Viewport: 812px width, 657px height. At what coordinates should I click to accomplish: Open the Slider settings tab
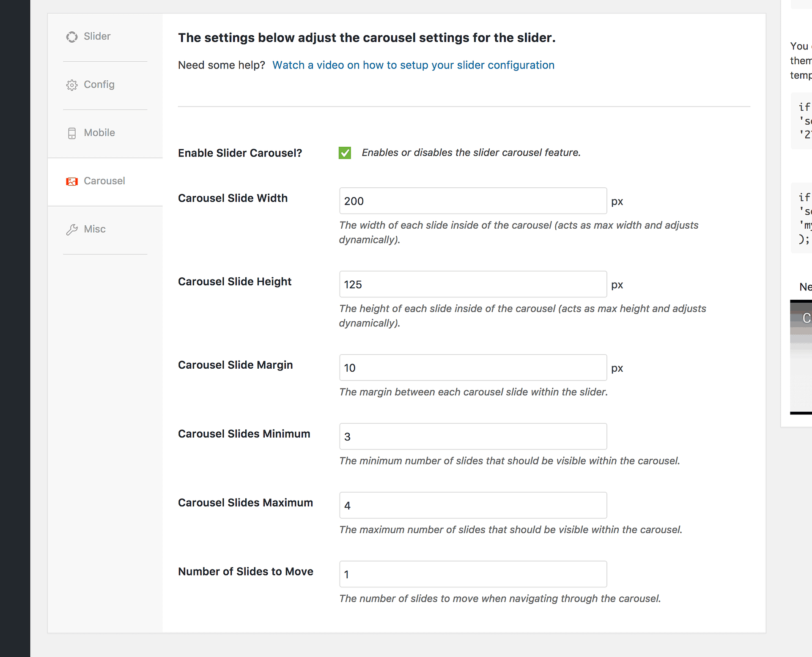tap(97, 36)
